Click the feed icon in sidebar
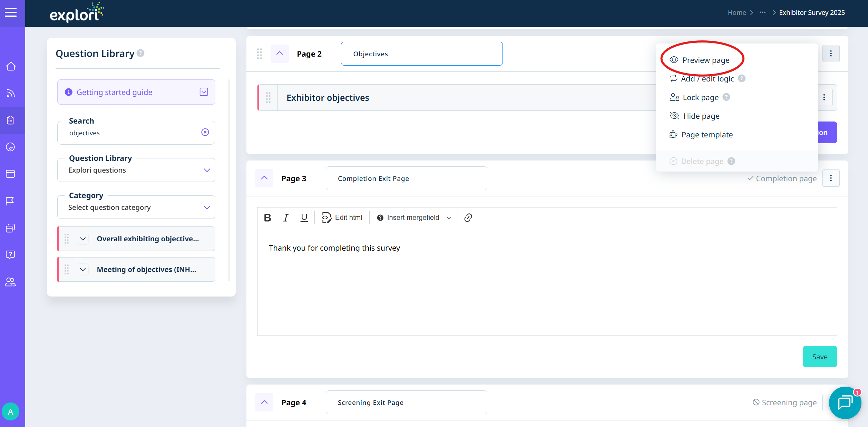Viewport: 868px width, 427px height. pos(11,93)
